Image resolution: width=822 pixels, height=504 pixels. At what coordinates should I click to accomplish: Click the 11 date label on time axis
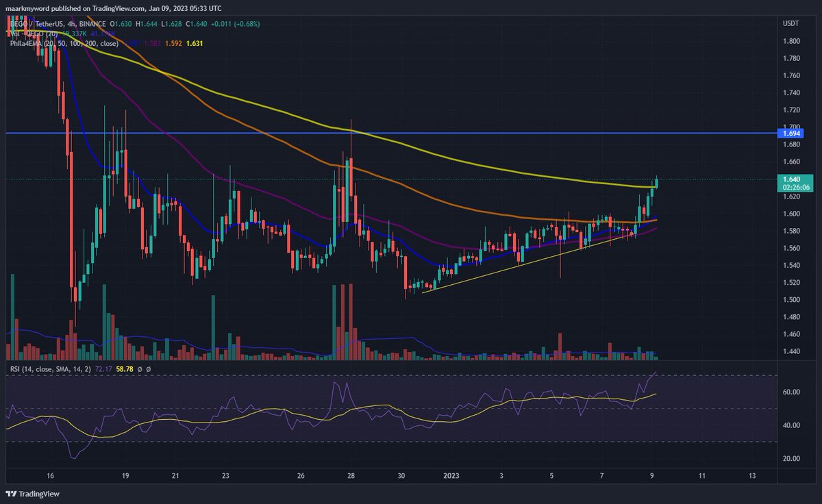(702, 475)
